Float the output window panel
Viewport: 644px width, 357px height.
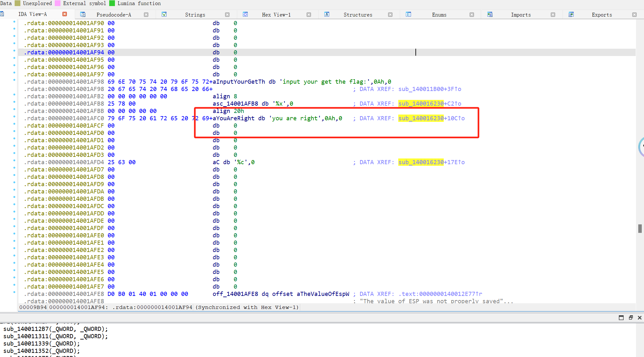(x=631, y=318)
